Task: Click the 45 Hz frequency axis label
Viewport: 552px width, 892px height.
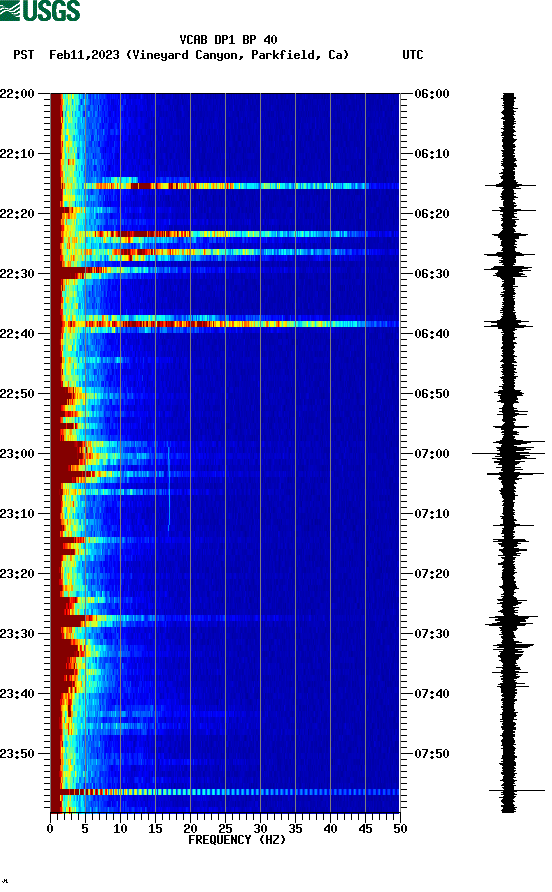Action: point(365,829)
